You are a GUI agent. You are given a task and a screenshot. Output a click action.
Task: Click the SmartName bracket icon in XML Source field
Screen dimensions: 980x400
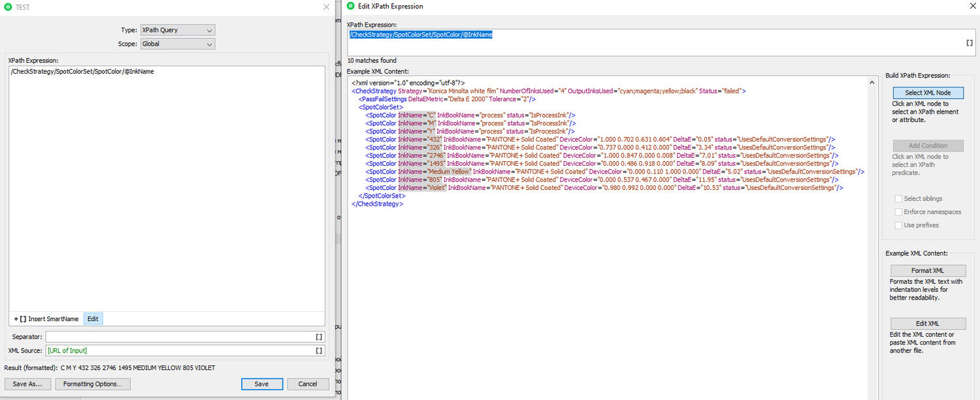tap(319, 351)
